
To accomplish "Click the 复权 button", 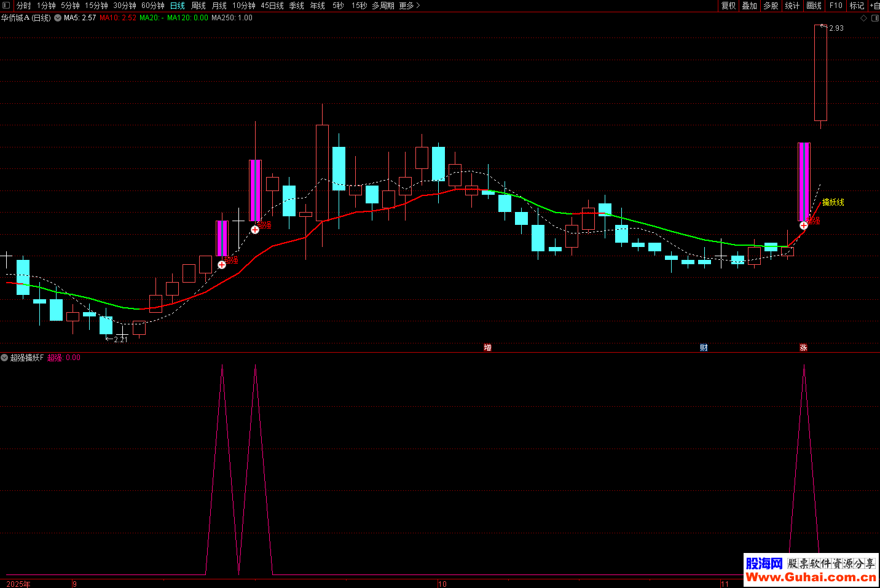I will (x=729, y=6).
